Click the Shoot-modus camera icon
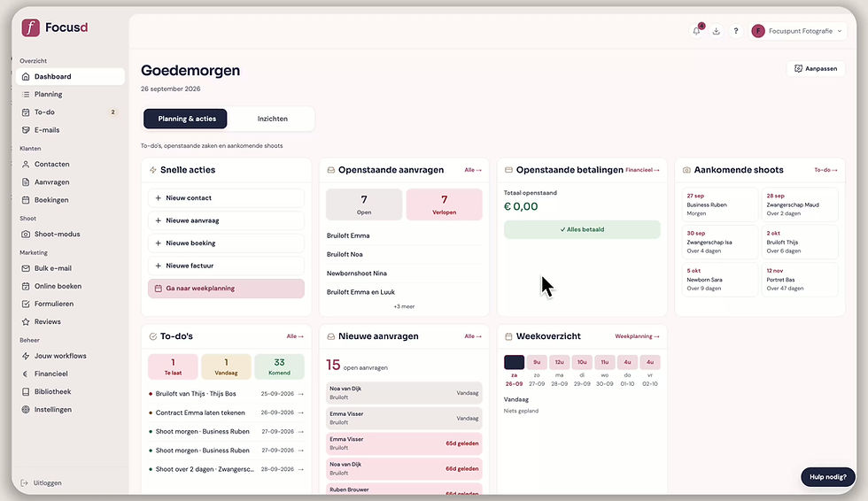The width and height of the screenshot is (868, 501). [26, 234]
